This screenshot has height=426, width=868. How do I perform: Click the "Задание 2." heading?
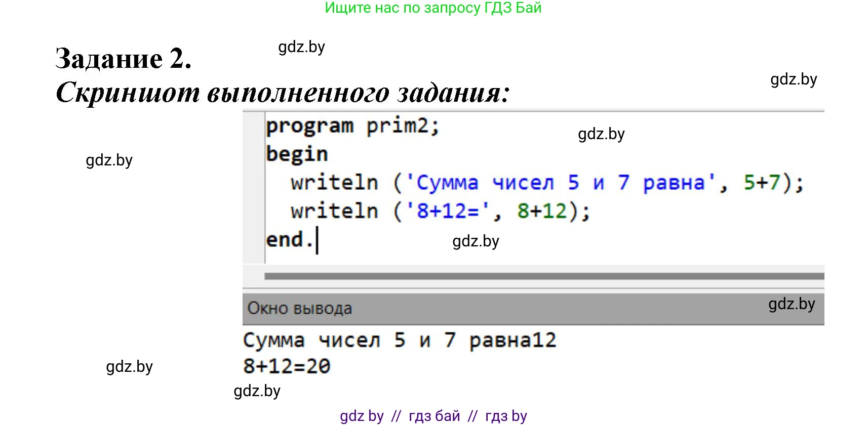[x=123, y=58]
